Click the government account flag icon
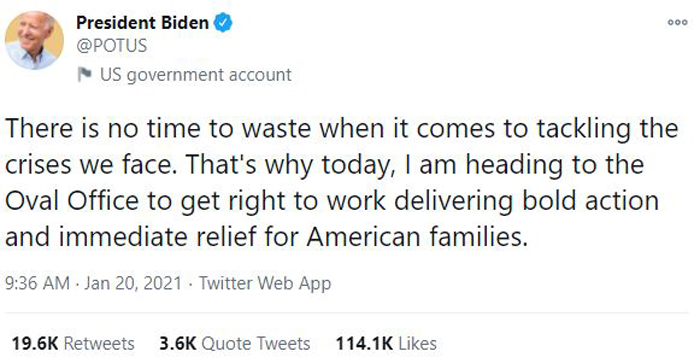700x363 pixels. tap(84, 75)
